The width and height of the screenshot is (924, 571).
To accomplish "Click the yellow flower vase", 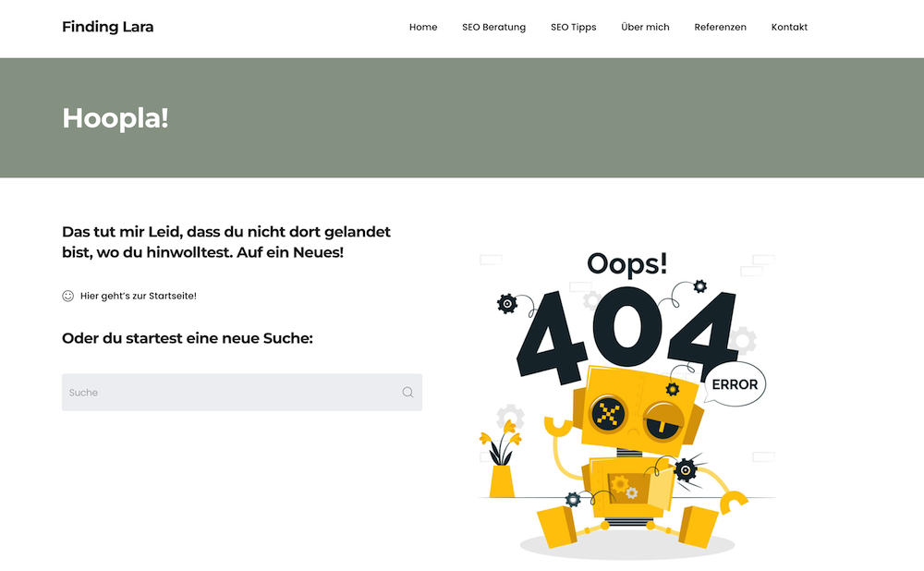I will click(x=502, y=480).
